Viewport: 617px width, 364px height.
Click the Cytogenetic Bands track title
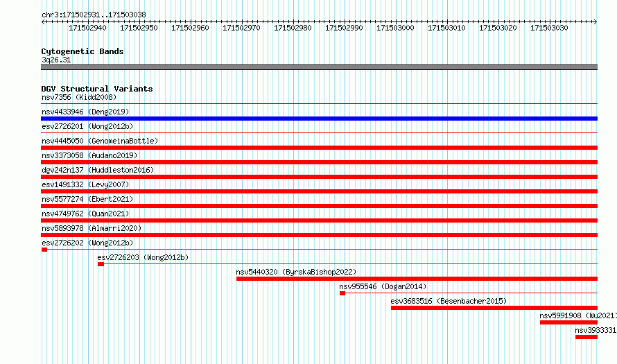[82, 51]
